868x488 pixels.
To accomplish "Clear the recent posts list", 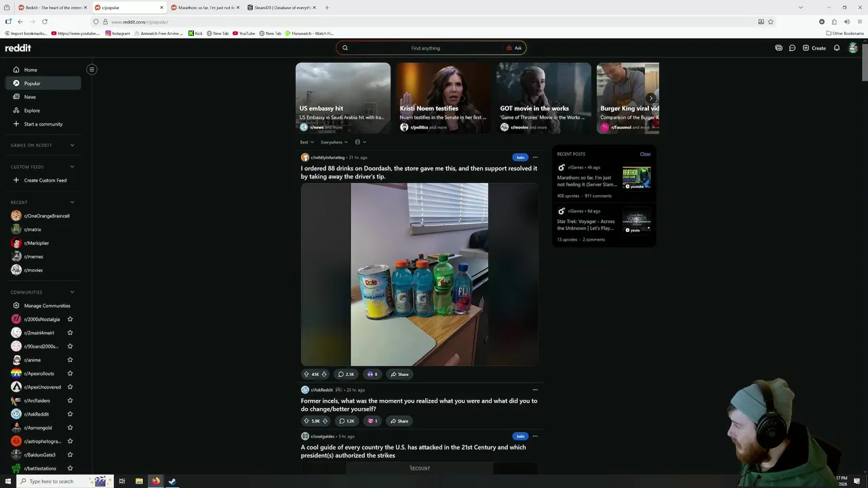I will [645, 154].
